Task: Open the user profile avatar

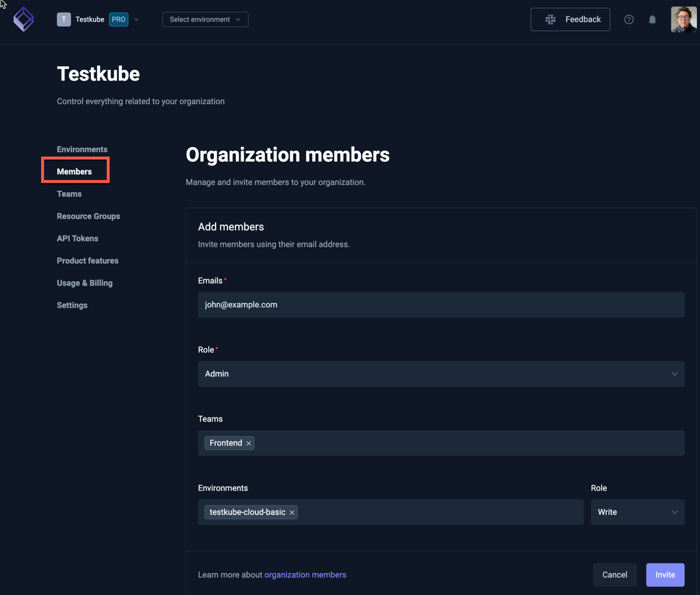Action: (683, 19)
